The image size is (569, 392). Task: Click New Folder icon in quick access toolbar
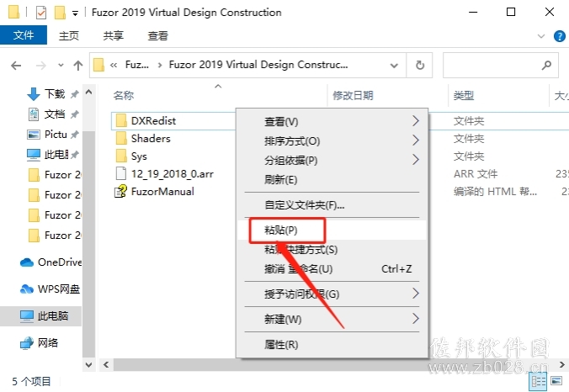60,13
